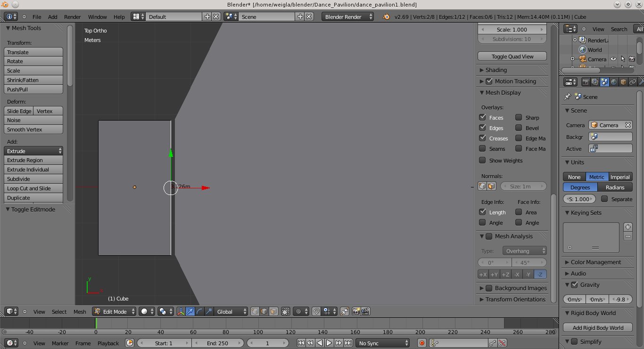This screenshot has height=349, width=644.
Task: Uncheck the Creases overlay option
Action: point(482,138)
